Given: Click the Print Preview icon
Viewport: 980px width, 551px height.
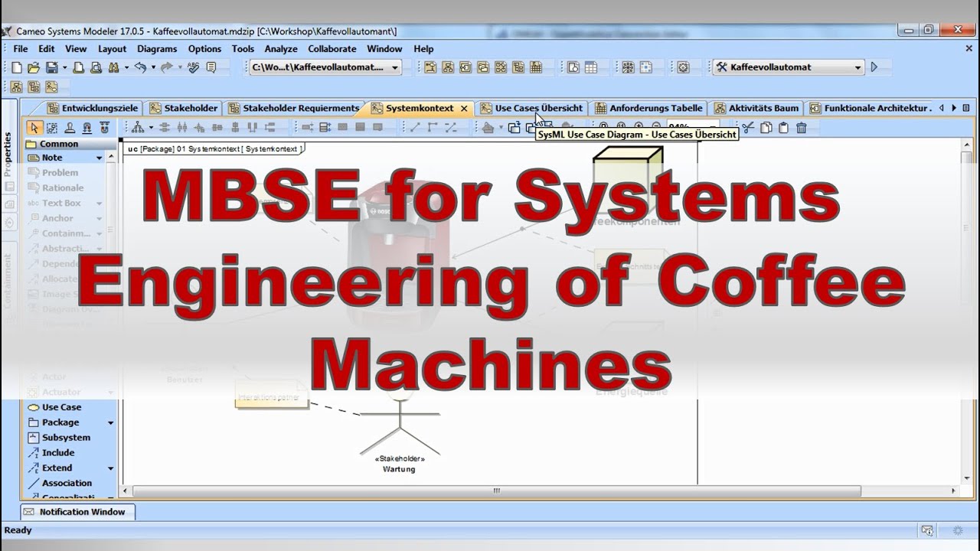Looking at the screenshot, I should 96,67.
